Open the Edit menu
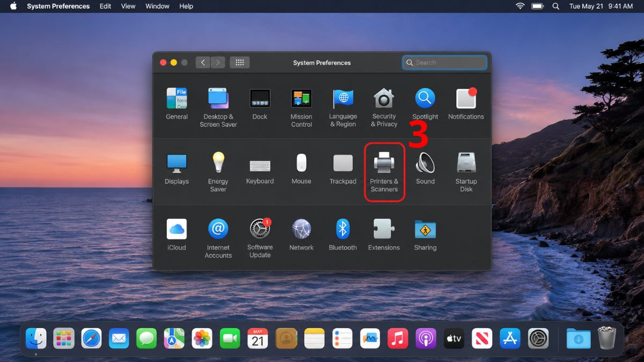This screenshot has height=362, width=644. point(105,6)
